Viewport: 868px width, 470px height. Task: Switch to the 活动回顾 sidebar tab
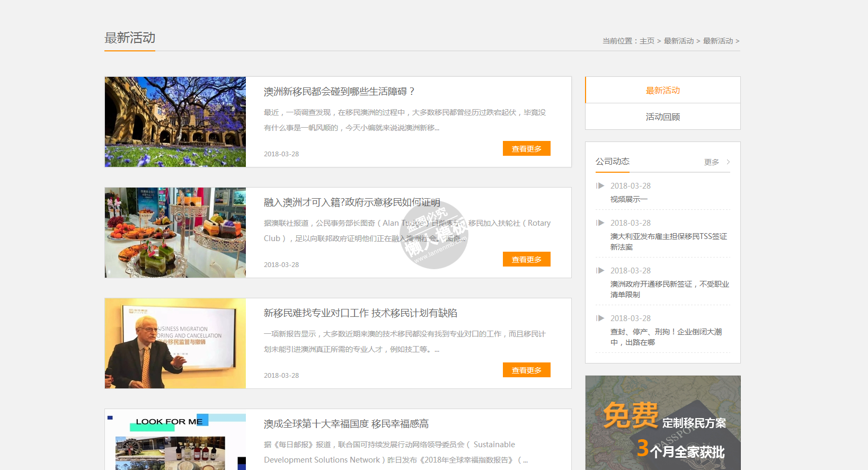click(663, 117)
